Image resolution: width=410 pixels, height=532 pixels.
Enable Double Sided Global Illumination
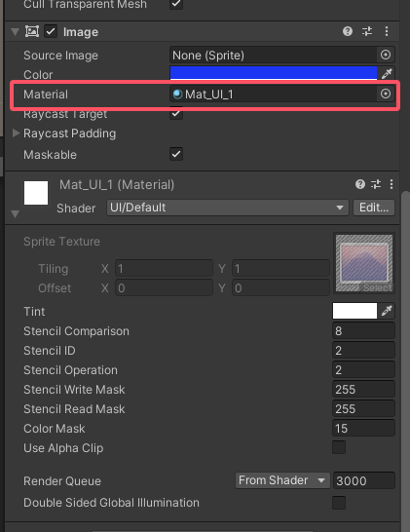tap(339, 503)
